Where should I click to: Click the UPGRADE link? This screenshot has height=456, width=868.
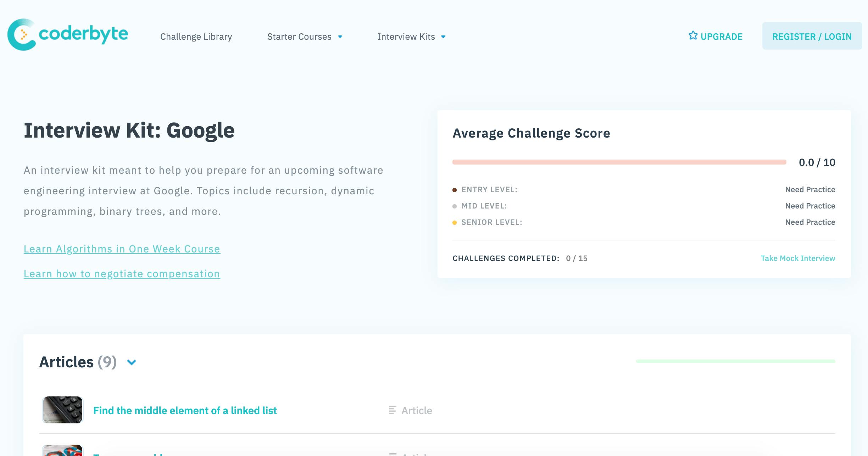[x=722, y=37]
